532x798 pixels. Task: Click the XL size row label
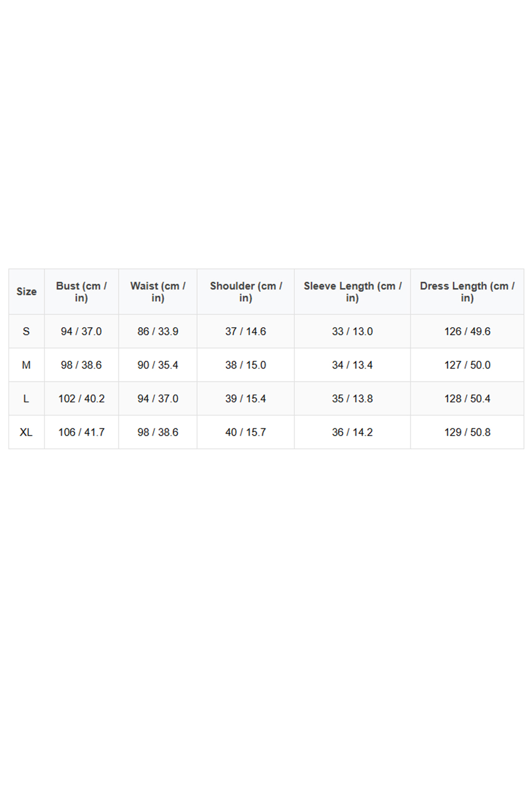[x=26, y=433]
